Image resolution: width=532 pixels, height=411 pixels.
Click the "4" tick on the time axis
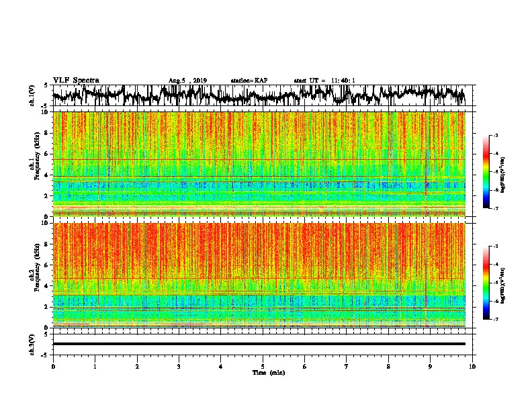221,367
